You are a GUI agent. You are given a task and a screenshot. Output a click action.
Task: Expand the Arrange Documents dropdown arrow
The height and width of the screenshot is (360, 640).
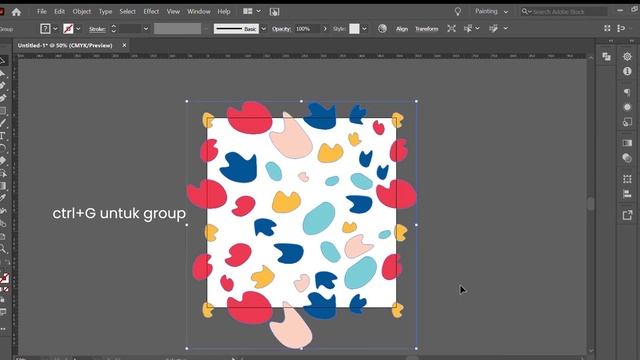258,11
